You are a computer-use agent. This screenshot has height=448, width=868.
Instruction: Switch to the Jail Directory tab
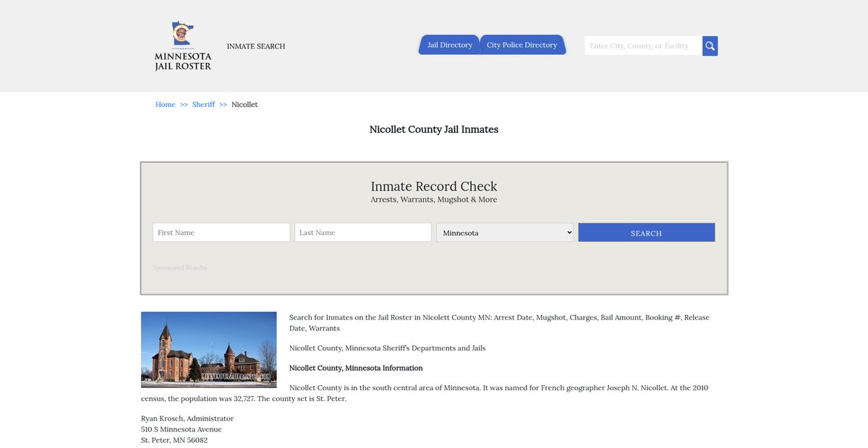pos(449,45)
